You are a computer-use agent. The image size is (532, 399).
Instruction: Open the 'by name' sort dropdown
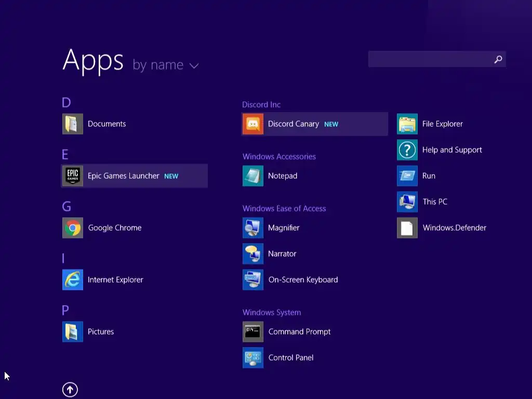click(x=165, y=65)
